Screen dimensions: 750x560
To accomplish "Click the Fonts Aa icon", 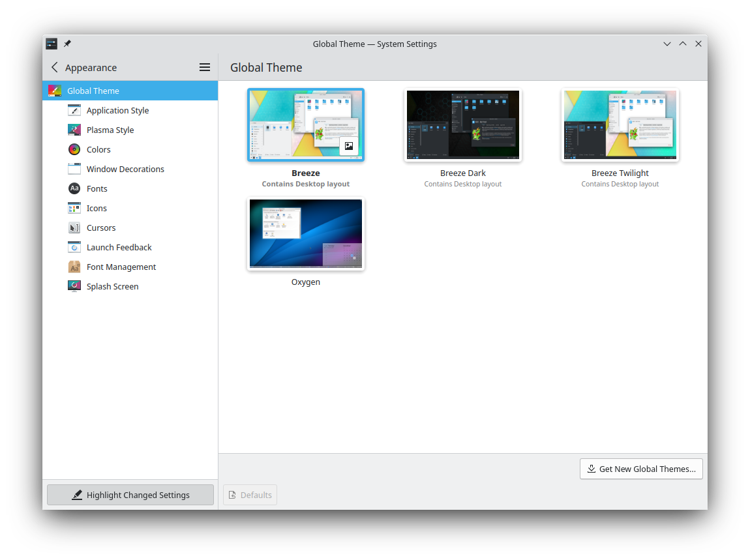I will pyautogui.click(x=74, y=188).
